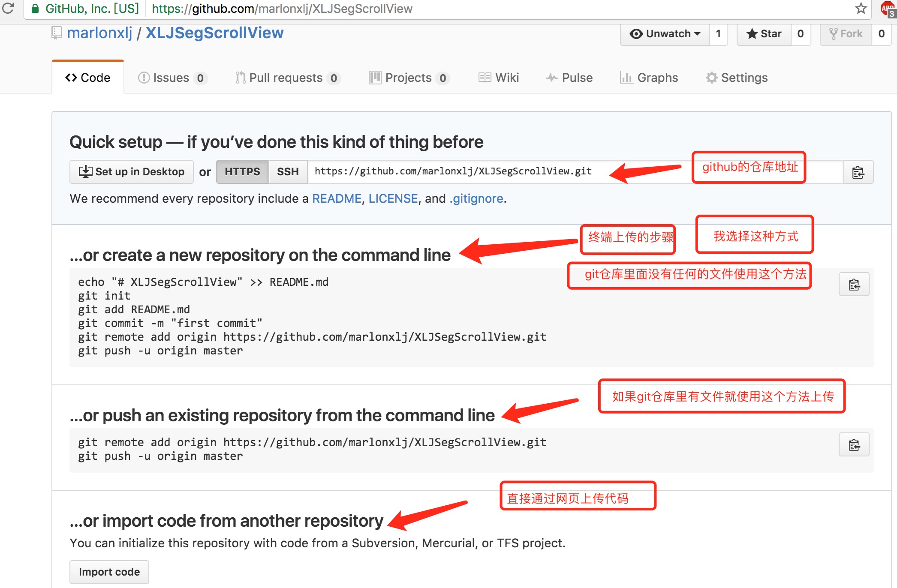Click the watchers count of 1
Image resolution: width=897 pixels, height=588 pixels.
(719, 34)
